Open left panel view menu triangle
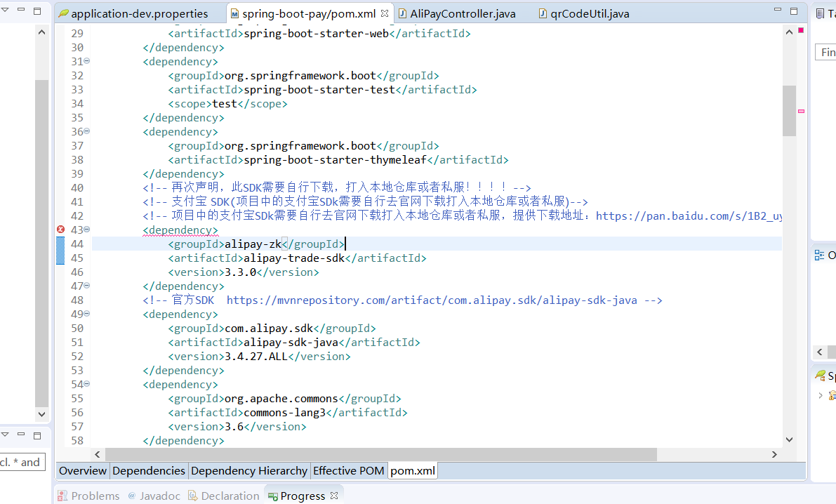 (x=5, y=10)
